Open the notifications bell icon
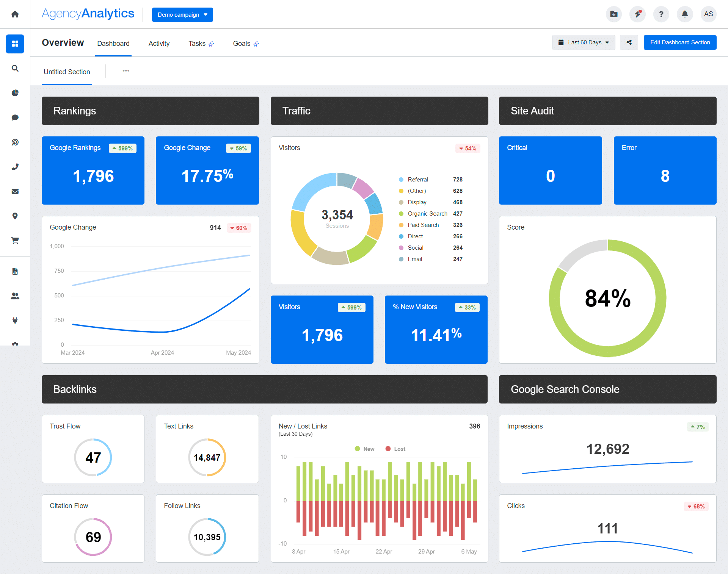The width and height of the screenshot is (728, 574). 685,14
